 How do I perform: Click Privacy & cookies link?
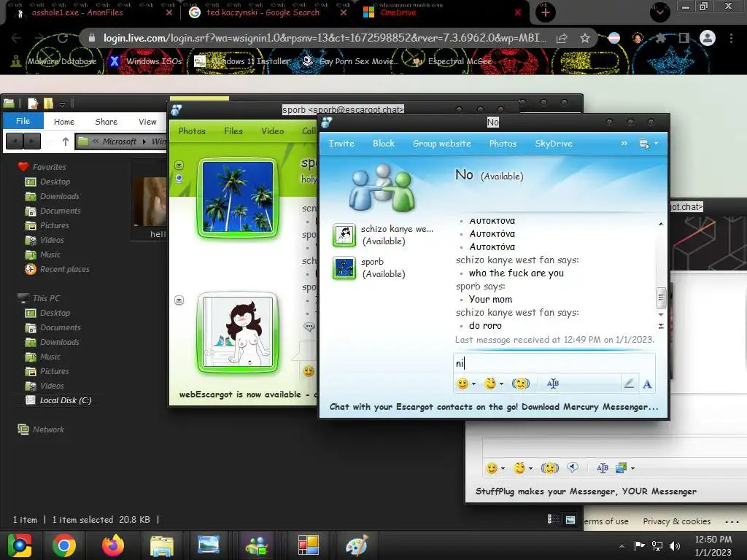pyautogui.click(x=676, y=521)
